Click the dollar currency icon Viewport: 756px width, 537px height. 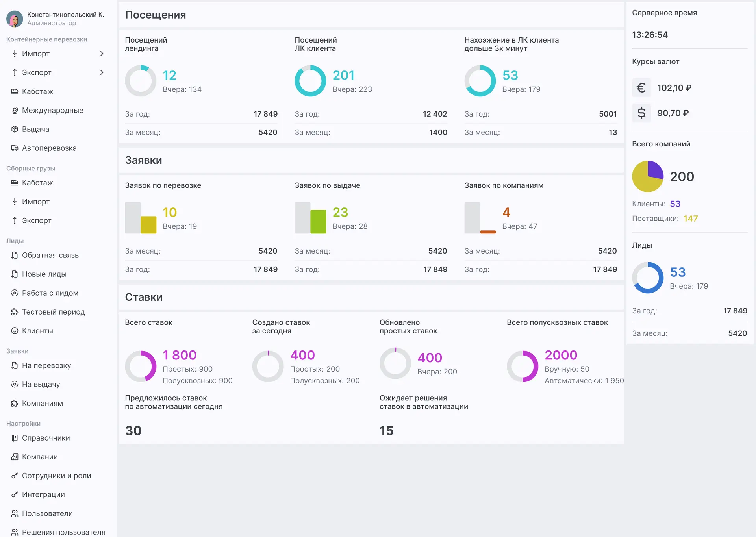click(641, 113)
